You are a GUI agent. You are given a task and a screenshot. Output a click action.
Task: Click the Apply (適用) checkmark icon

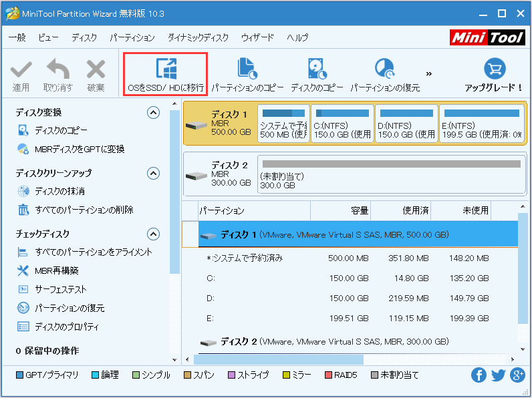pyautogui.click(x=21, y=69)
